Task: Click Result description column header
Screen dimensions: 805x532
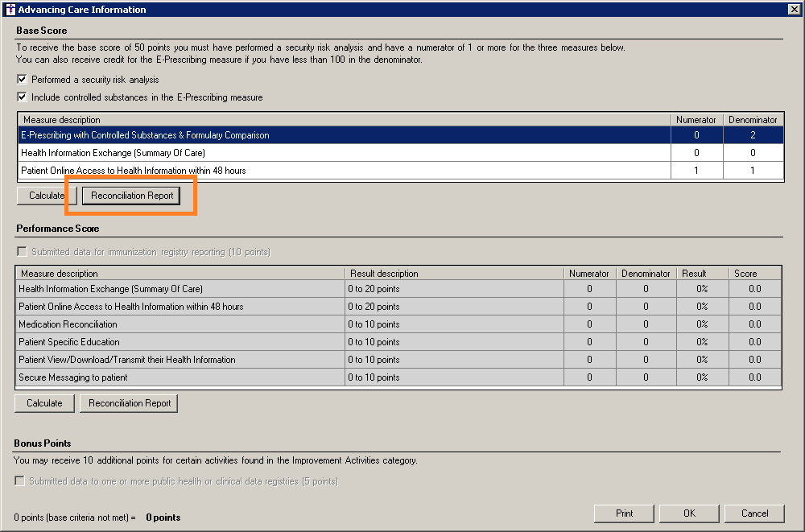Action: pos(454,274)
